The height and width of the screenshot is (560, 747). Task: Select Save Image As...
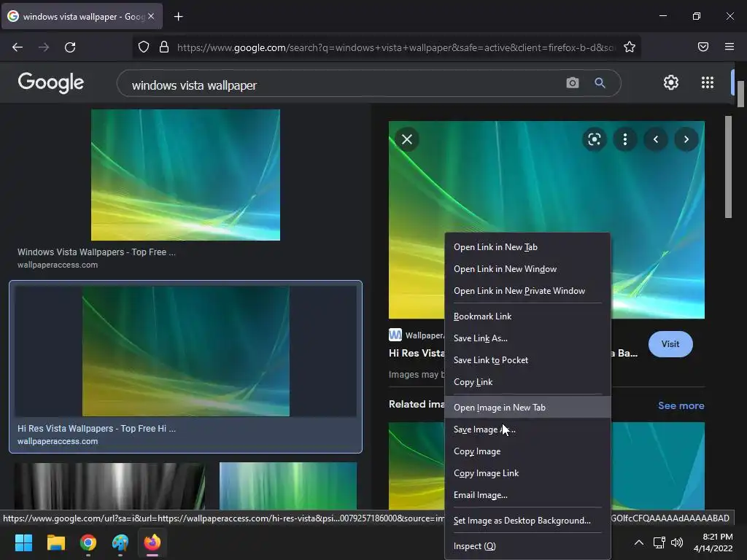[527, 429]
